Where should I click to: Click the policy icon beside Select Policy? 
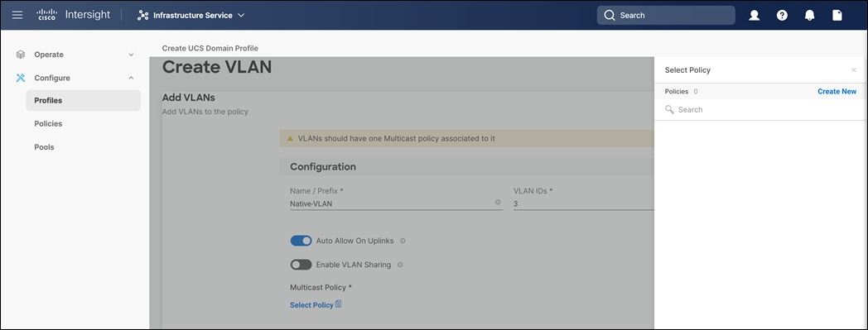[338, 304]
